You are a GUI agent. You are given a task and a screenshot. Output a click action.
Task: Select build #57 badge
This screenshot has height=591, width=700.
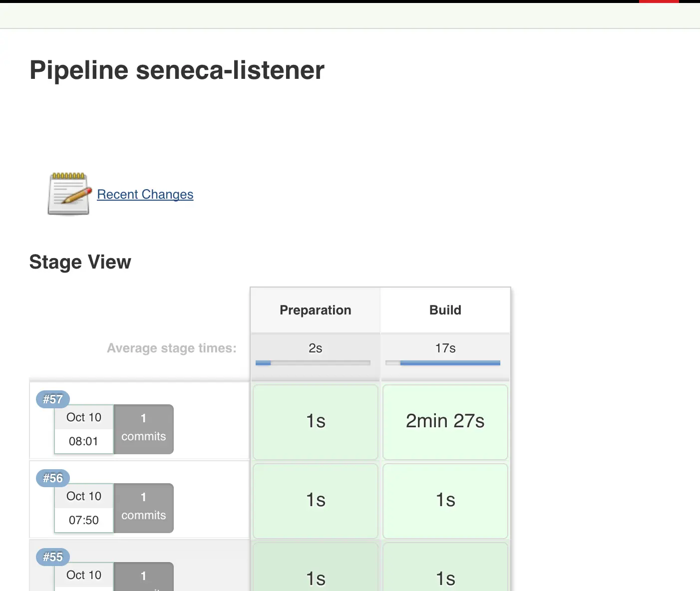point(52,399)
